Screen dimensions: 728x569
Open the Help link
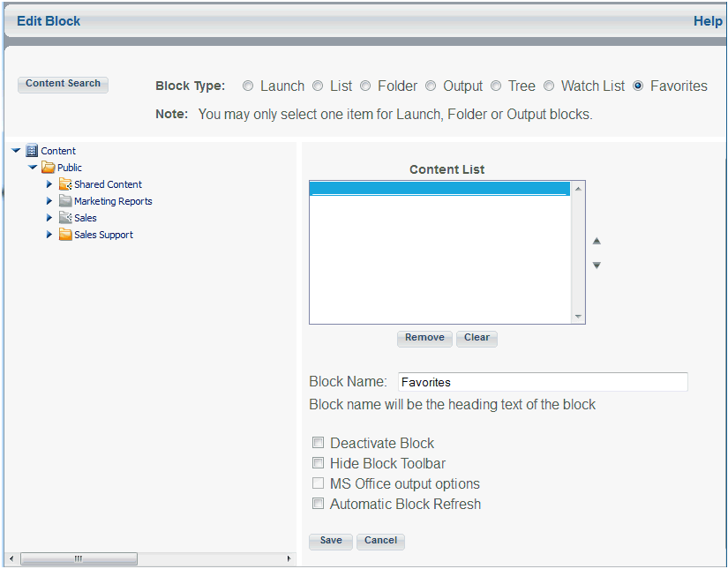pos(708,21)
